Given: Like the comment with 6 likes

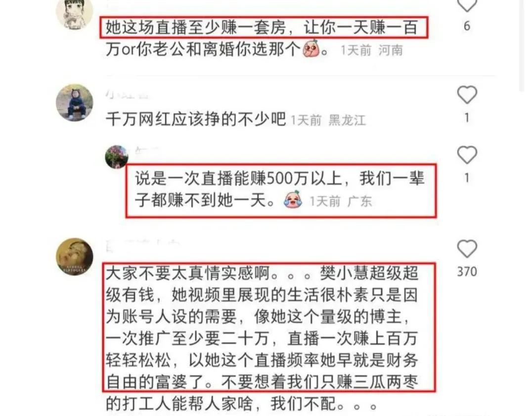Looking at the screenshot, I should [x=467, y=6].
